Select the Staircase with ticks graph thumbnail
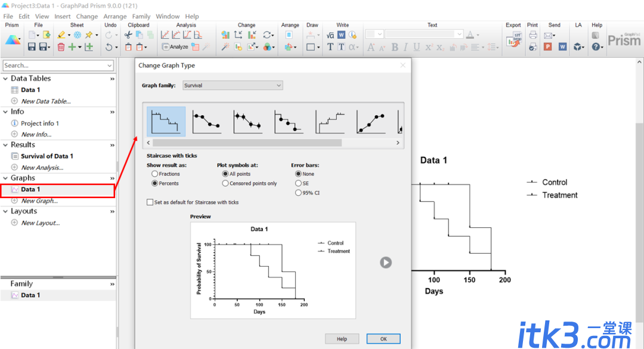 pos(166,122)
